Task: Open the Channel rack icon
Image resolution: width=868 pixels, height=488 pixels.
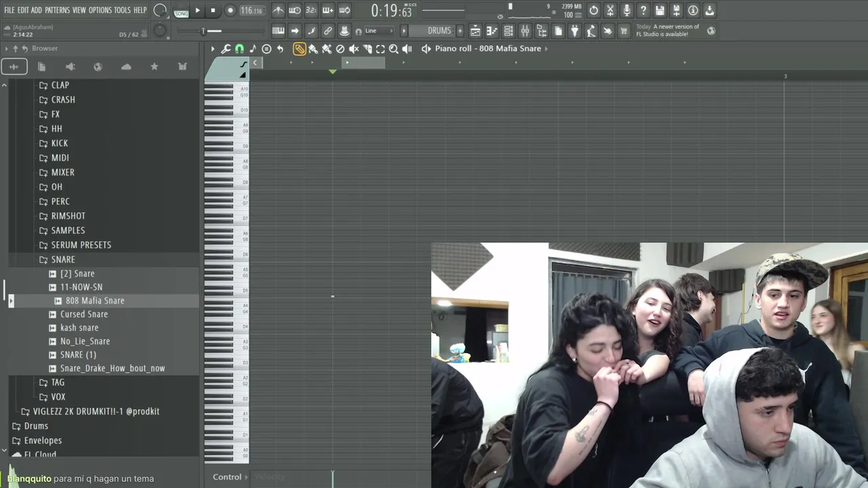Action: point(509,30)
